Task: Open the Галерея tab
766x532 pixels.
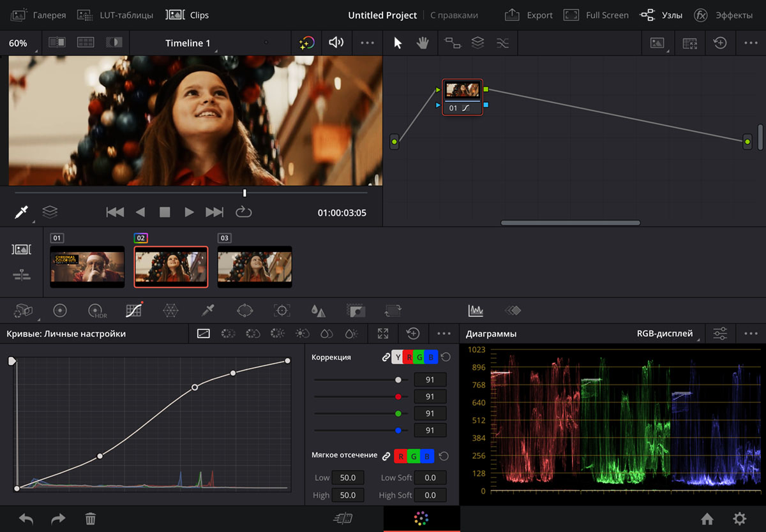Action: pyautogui.click(x=38, y=15)
